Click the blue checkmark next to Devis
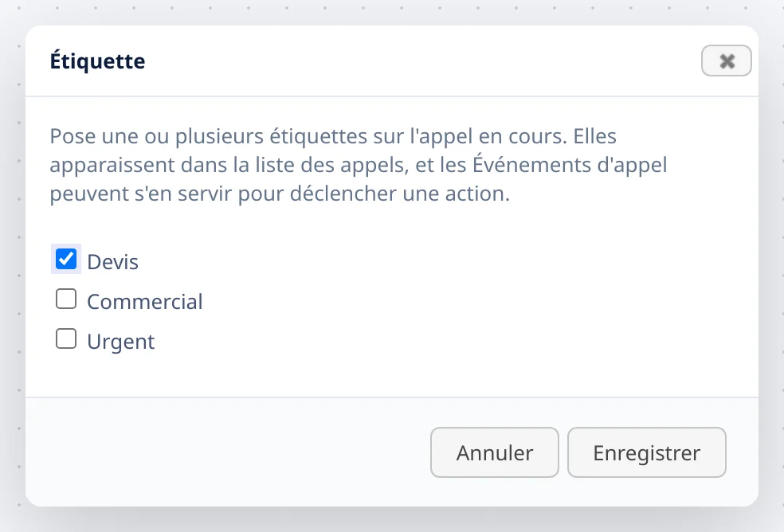The height and width of the screenshot is (532, 784). (66, 259)
